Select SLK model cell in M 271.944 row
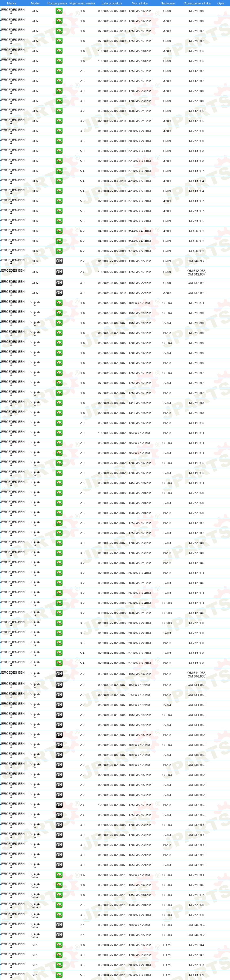The image size is (230, 980). (35, 945)
